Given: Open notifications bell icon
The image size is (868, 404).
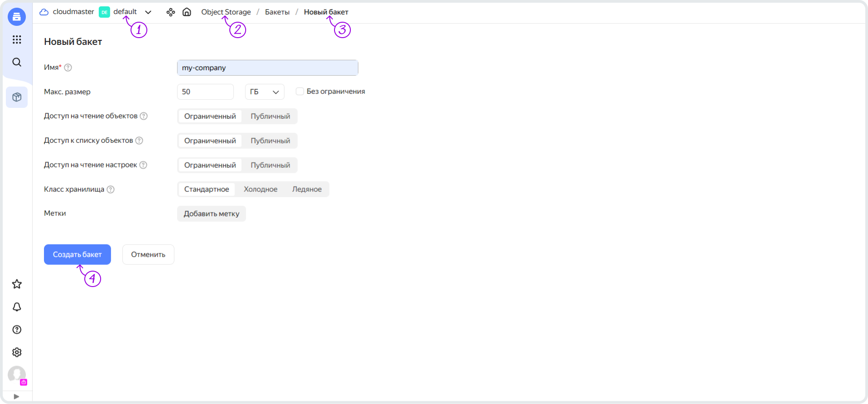Looking at the screenshot, I should [x=17, y=307].
